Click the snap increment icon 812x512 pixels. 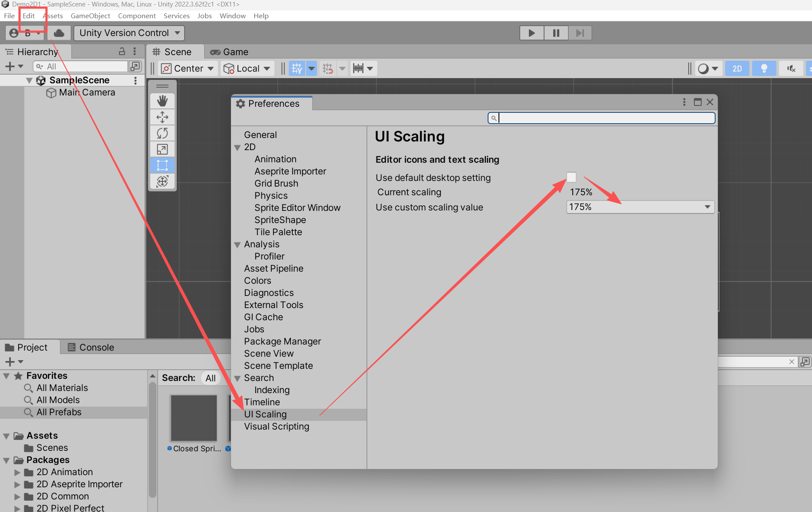click(x=328, y=69)
